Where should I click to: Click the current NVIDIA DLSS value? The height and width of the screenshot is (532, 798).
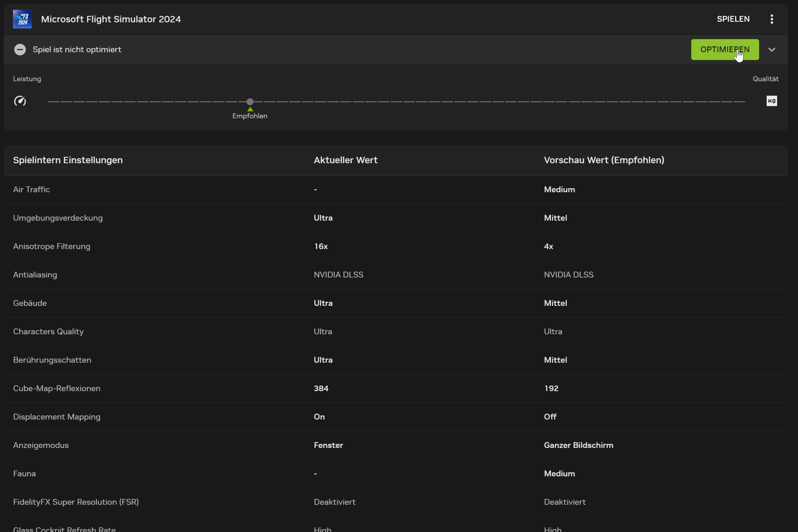click(x=338, y=275)
